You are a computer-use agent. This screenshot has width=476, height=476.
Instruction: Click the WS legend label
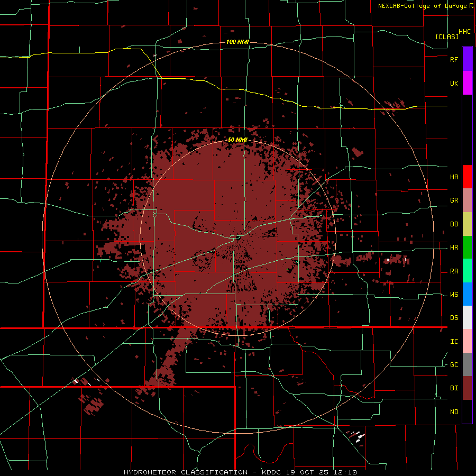(454, 295)
